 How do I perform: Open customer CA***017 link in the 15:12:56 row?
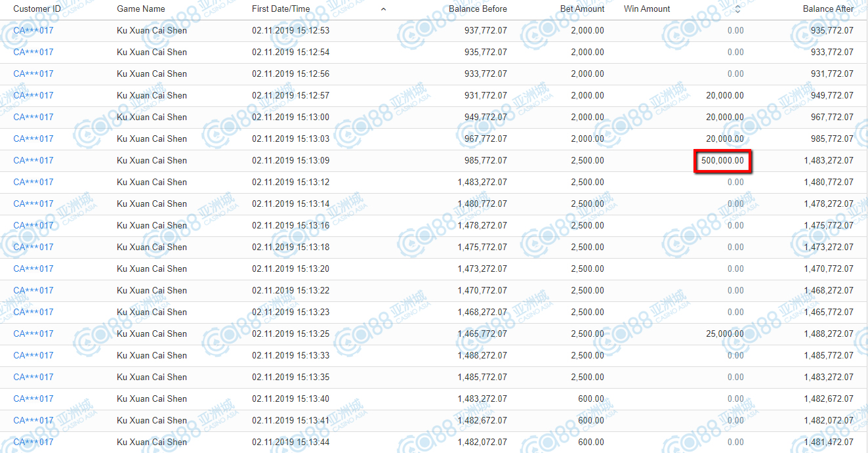(x=33, y=74)
